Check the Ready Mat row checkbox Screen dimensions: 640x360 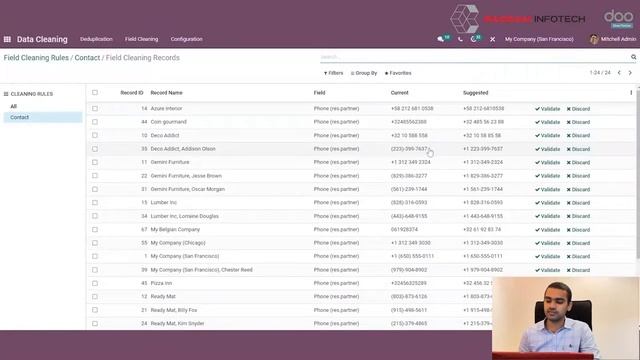tap(95, 297)
